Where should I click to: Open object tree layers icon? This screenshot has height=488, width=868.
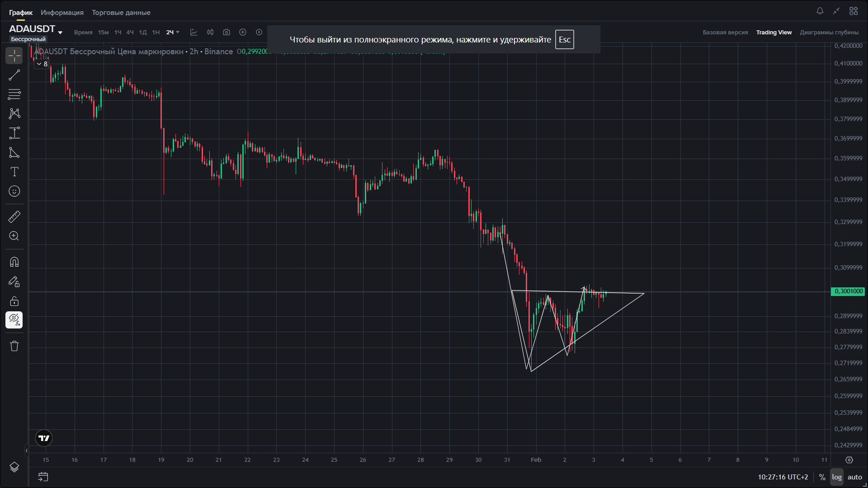(14, 467)
